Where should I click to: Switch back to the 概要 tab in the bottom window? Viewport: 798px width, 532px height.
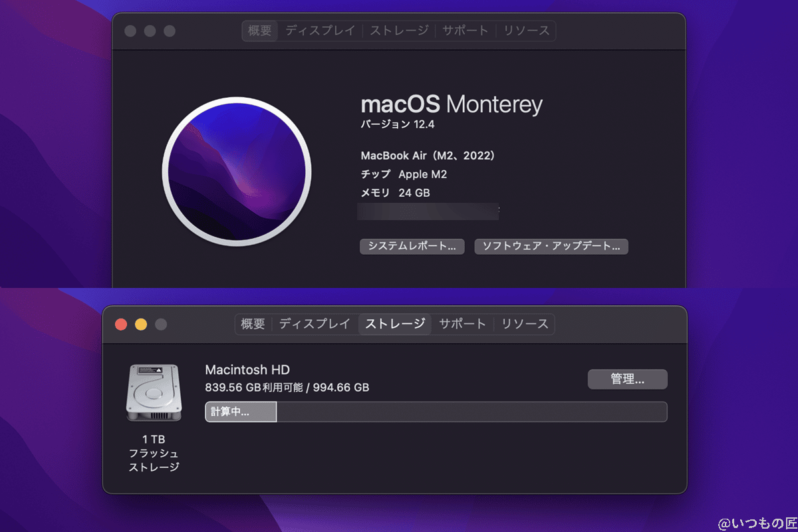[251, 324]
